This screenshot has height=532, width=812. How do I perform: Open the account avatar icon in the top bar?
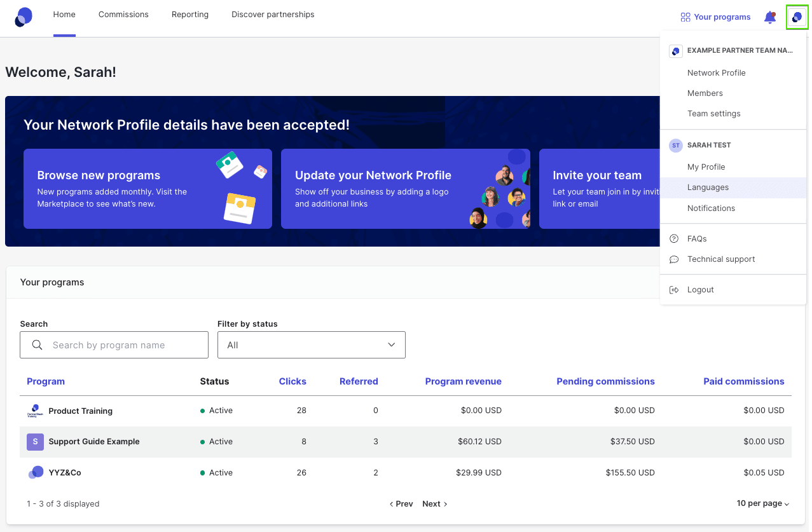[x=797, y=17]
